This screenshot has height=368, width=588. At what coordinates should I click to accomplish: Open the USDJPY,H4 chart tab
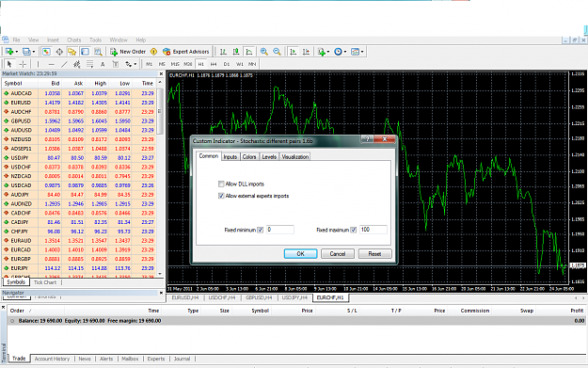(x=294, y=297)
